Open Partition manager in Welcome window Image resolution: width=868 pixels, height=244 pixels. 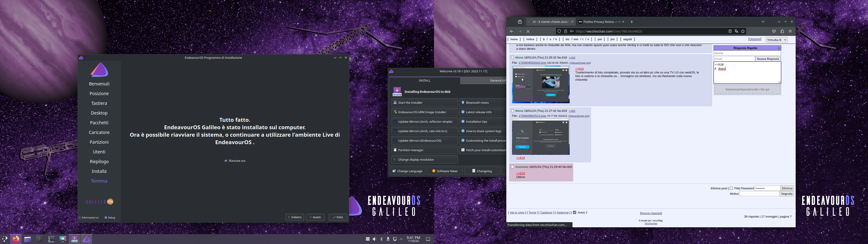pyautogui.click(x=424, y=150)
